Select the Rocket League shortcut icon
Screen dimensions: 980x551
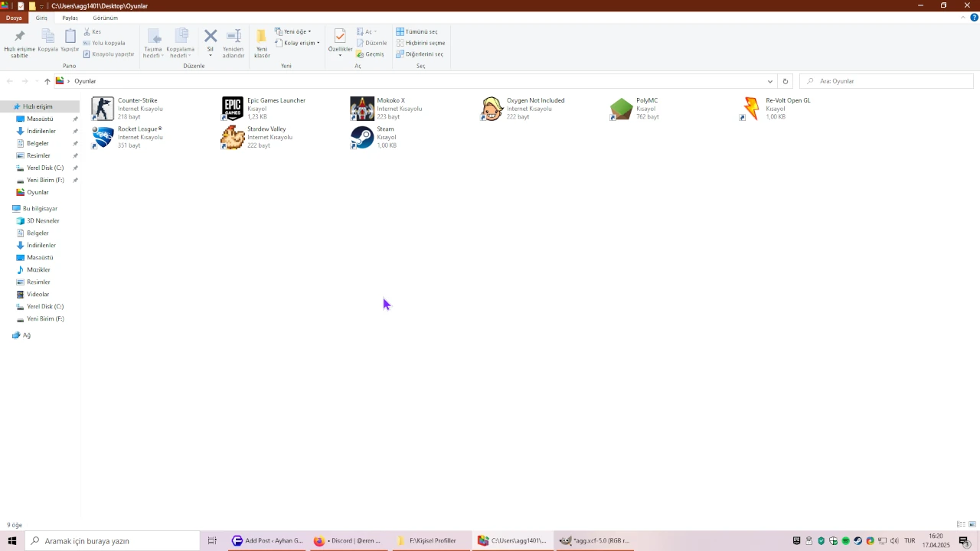pos(103,137)
